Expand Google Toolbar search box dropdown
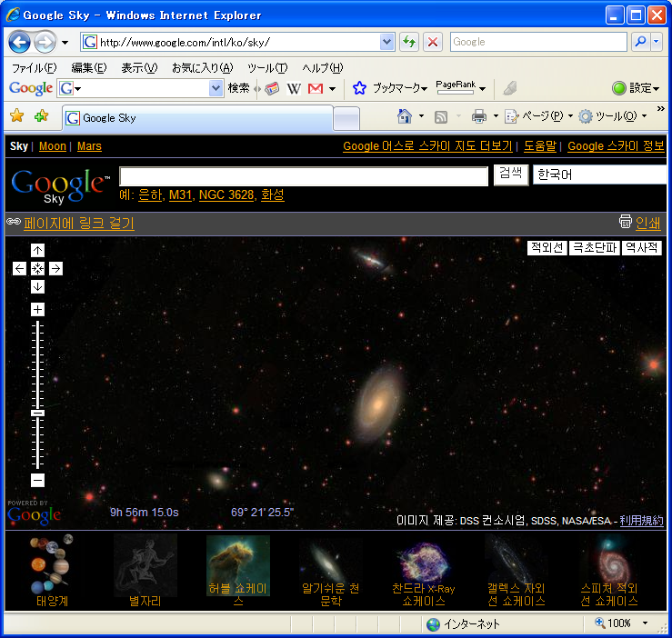 coord(216,88)
